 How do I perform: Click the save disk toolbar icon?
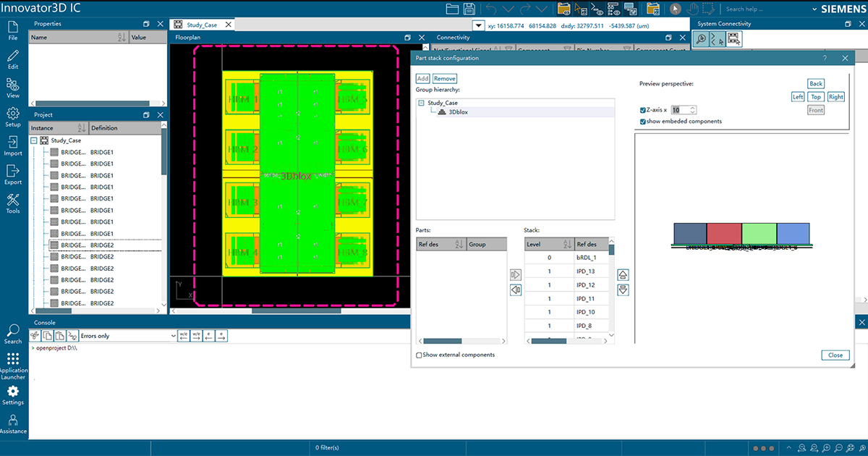pos(469,9)
